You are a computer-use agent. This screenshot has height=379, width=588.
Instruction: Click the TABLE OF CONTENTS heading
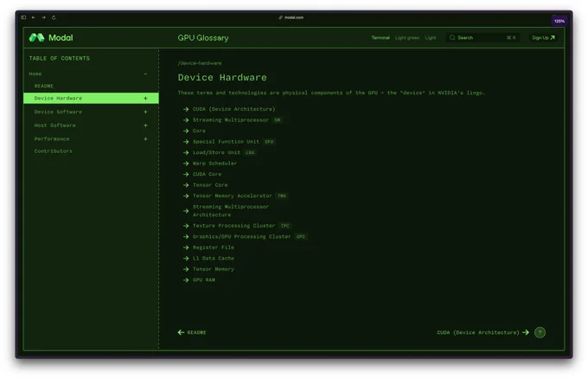click(60, 59)
